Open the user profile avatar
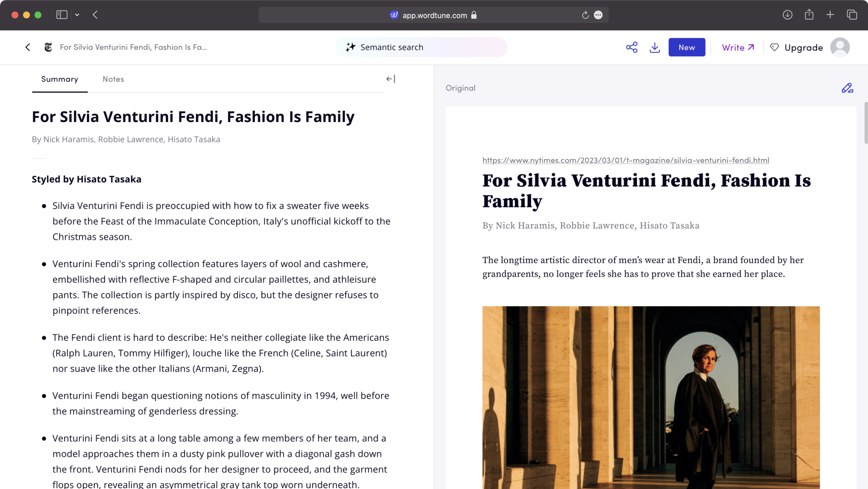This screenshot has height=489, width=868. (840, 47)
